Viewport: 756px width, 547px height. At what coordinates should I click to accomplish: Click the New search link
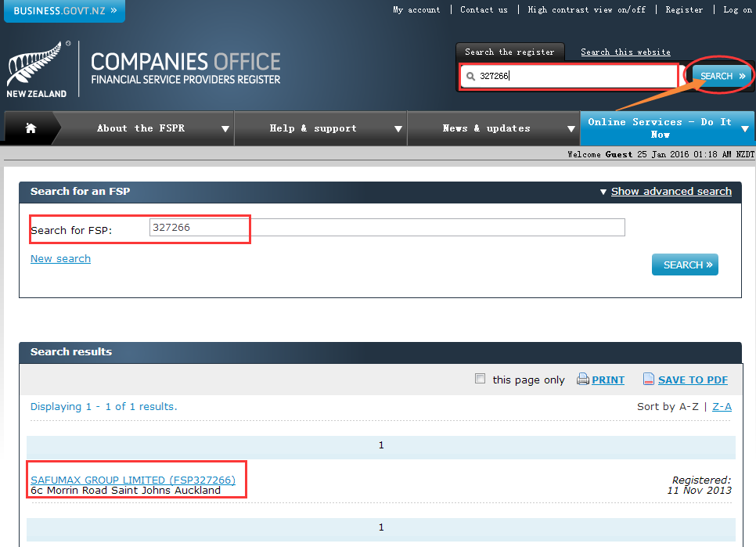[x=60, y=259]
